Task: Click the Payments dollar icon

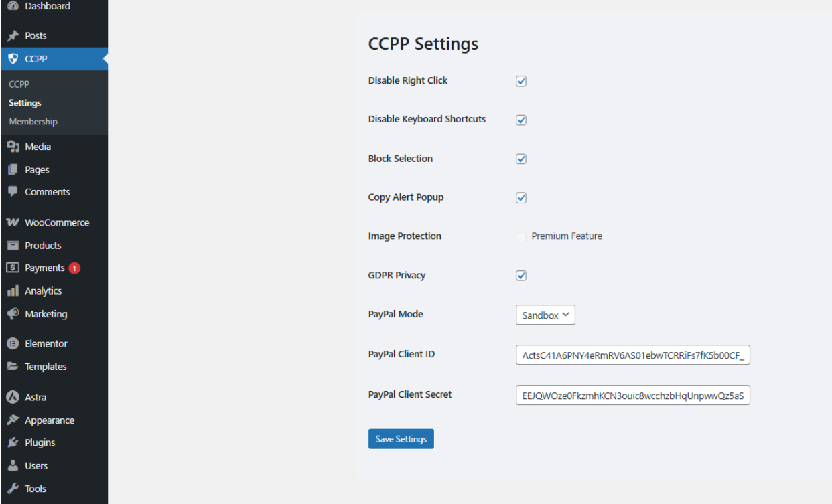Action: coord(13,268)
